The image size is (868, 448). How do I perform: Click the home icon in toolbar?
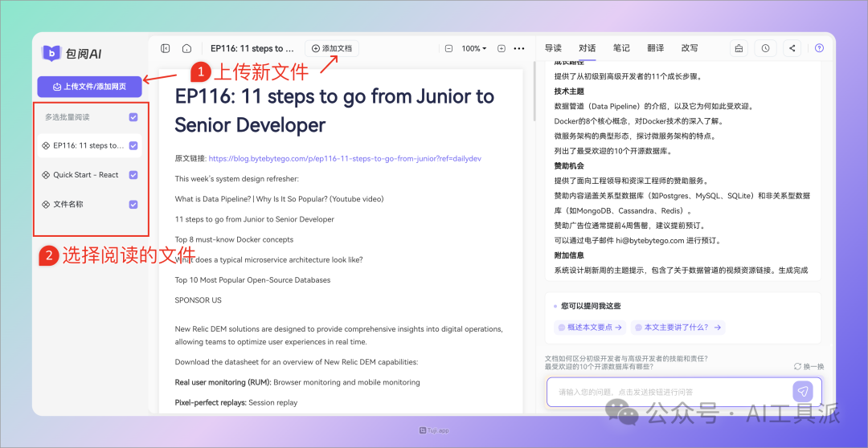coord(186,48)
